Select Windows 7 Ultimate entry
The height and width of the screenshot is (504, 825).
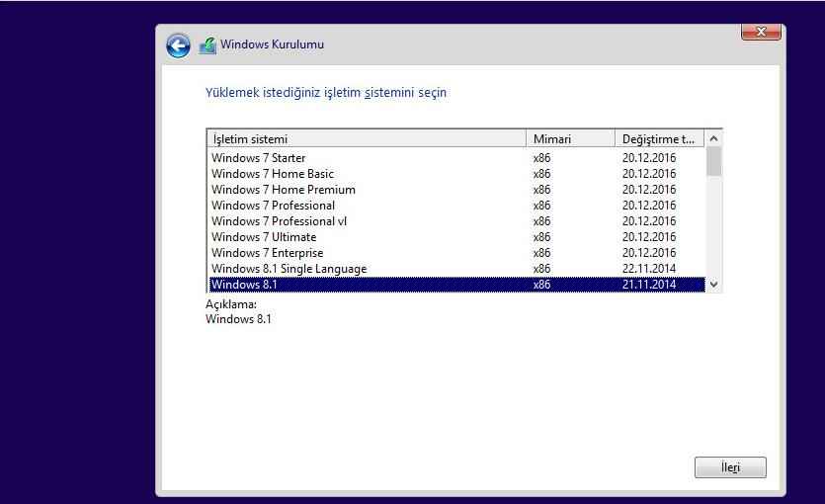(264, 237)
